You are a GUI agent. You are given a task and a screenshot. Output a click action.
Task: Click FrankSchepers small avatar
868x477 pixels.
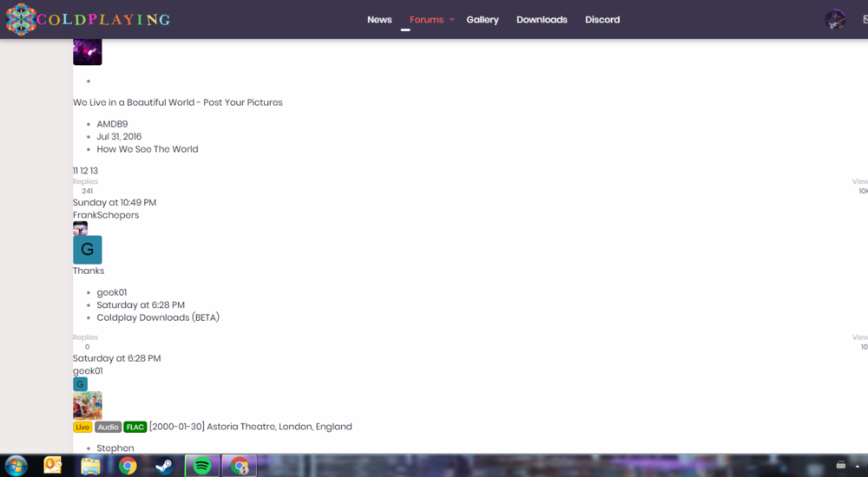coord(80,228)
